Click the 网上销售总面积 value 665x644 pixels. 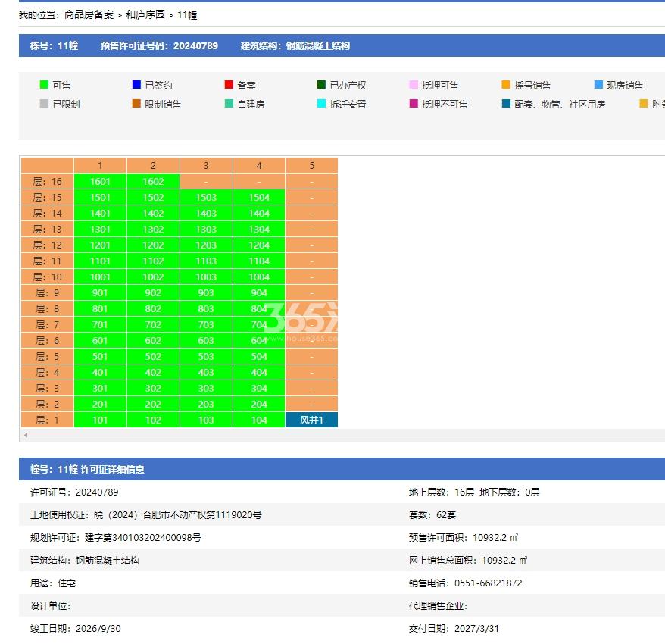tap(504, 561)
